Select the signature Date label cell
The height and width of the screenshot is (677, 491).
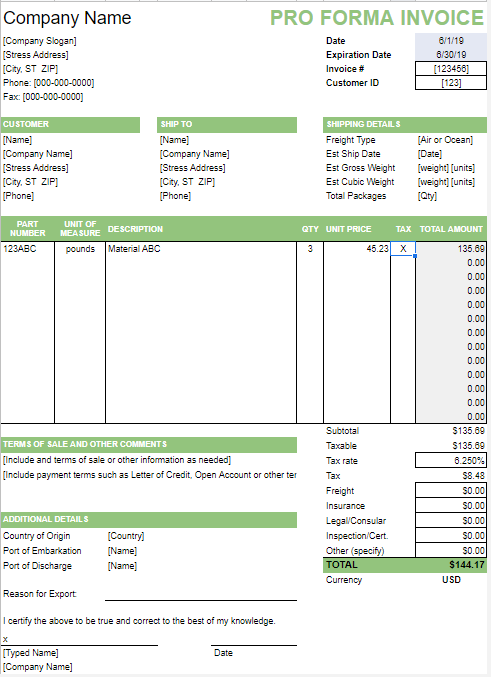coord(223,653)
